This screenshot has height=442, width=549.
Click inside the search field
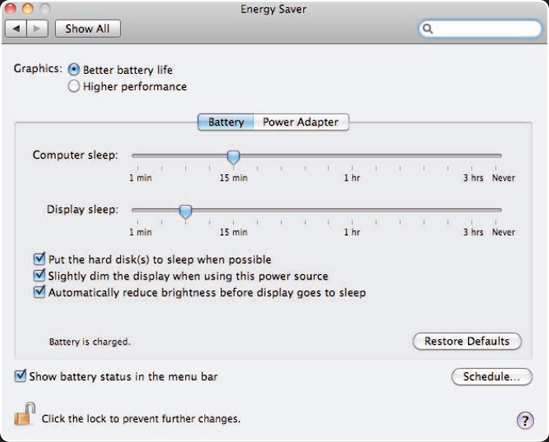(x=480, y=29)
